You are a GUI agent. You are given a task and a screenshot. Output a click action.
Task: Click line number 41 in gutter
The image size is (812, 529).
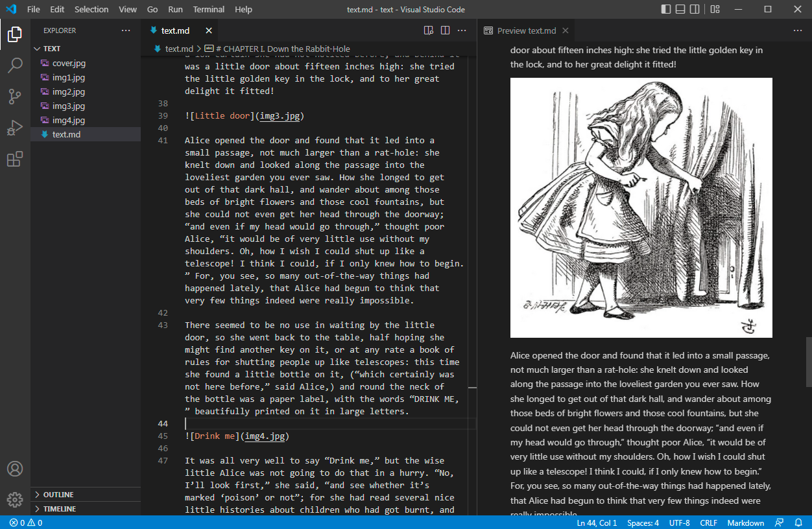point(163,141)
